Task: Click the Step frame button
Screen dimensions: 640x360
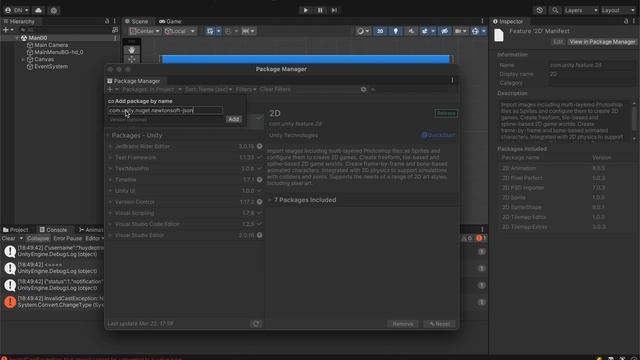Action: 334,10
